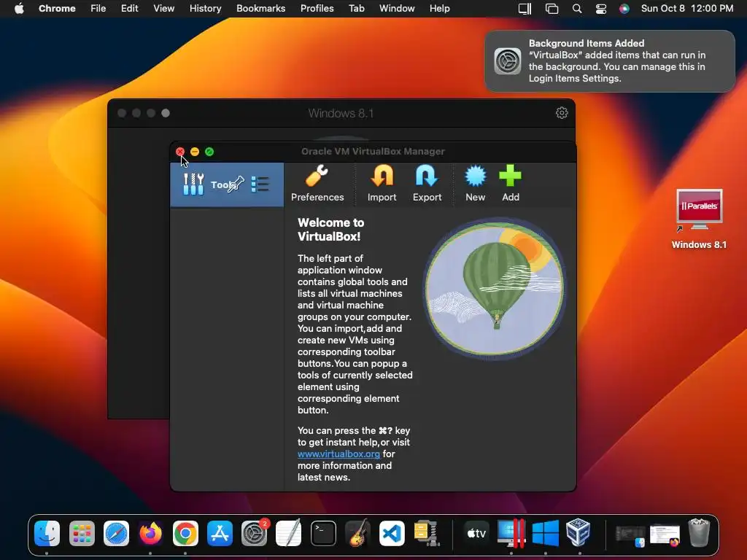Open minimized window with Firefox badge in Dock
The height and width of the screenshot is (560, 747).
point(665,536)
